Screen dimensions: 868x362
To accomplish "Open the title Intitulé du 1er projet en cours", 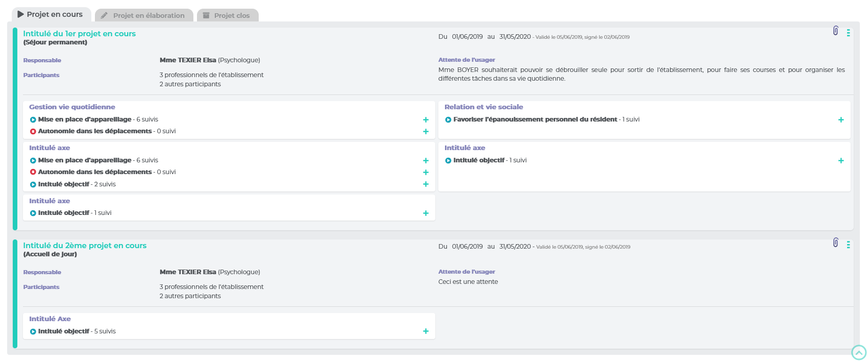I will [79, 34].
